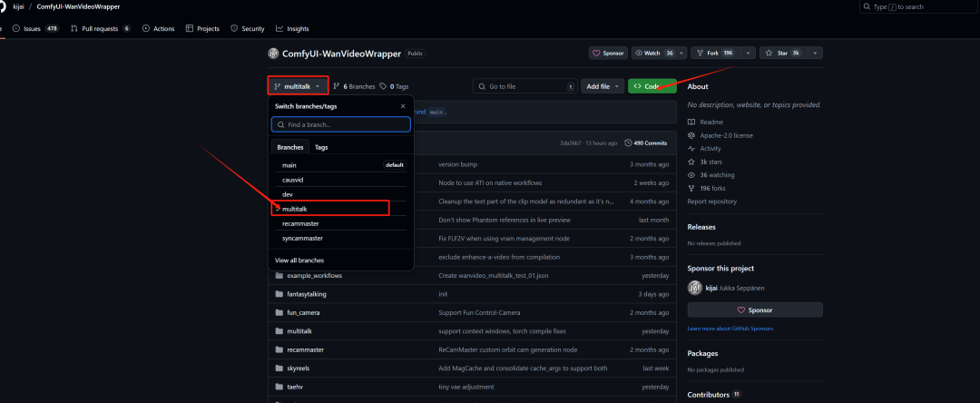Open commit 'tiny vae adjustment'
The width and height of the screenshot is (980, 403).
point(466,387)
